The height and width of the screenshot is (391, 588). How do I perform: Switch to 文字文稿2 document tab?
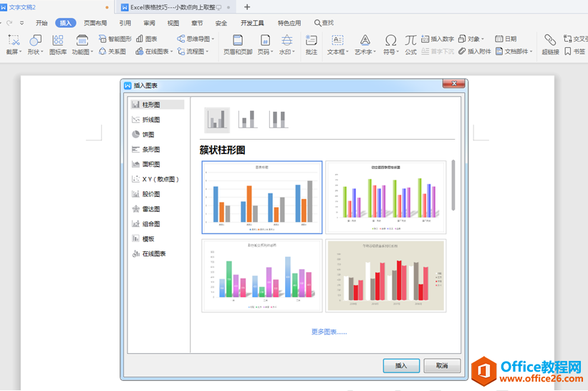pos(57,7)
